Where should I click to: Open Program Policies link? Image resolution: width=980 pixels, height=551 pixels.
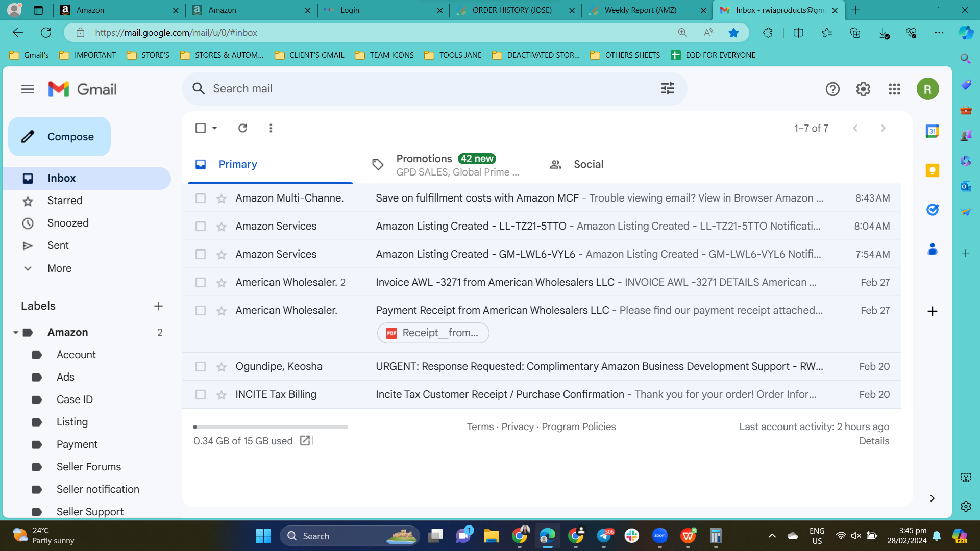pyautogui.click(x=579, y=427)
